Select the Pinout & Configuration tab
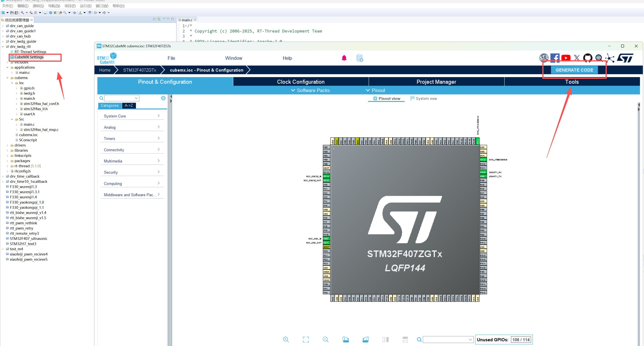The image size is (644, 346). [x=165, y=82]
